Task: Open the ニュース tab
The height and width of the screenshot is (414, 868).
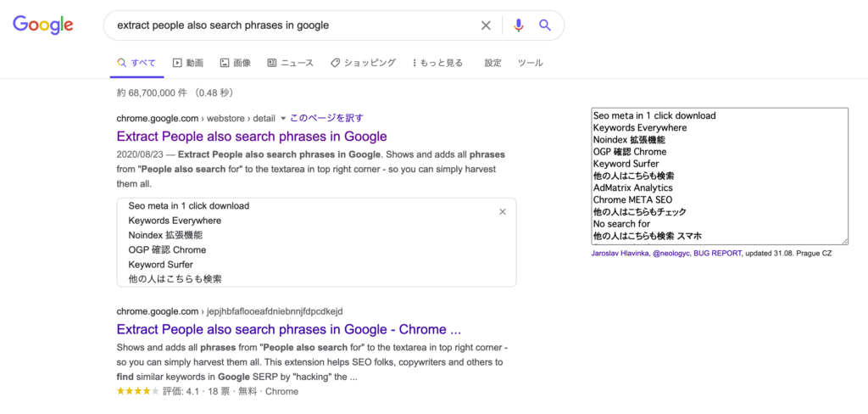Action: [291, 63]
